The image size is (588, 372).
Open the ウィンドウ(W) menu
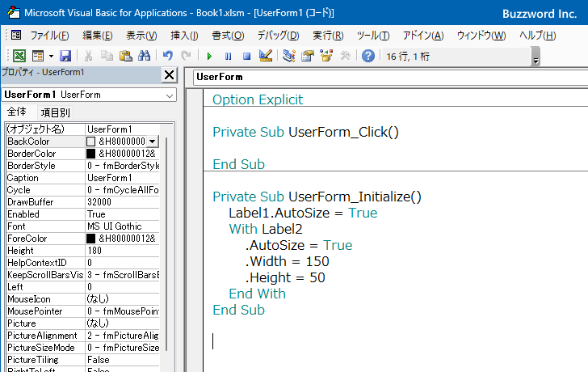pos(481,36)
